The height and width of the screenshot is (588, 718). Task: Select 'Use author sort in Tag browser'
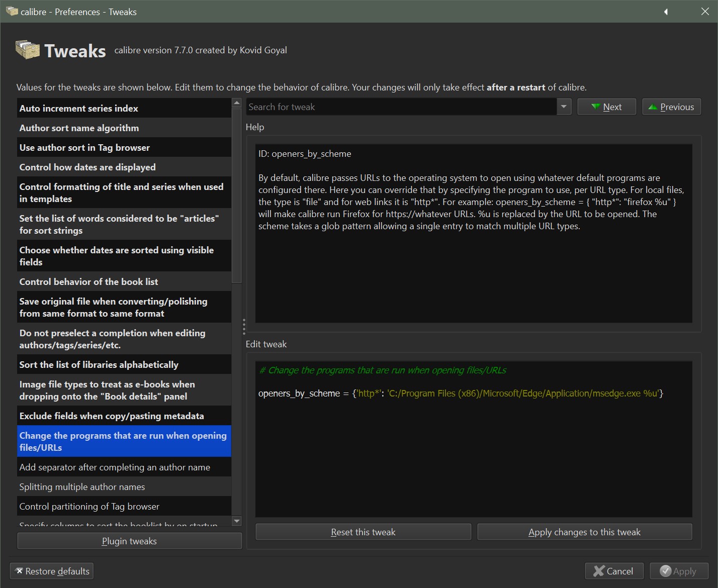pyautogui.click(x=124, y=147)
